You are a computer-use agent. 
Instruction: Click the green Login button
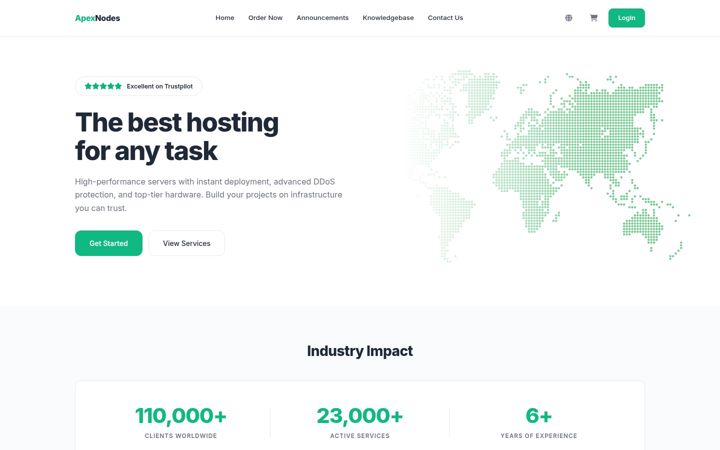[x=626, y=18]
